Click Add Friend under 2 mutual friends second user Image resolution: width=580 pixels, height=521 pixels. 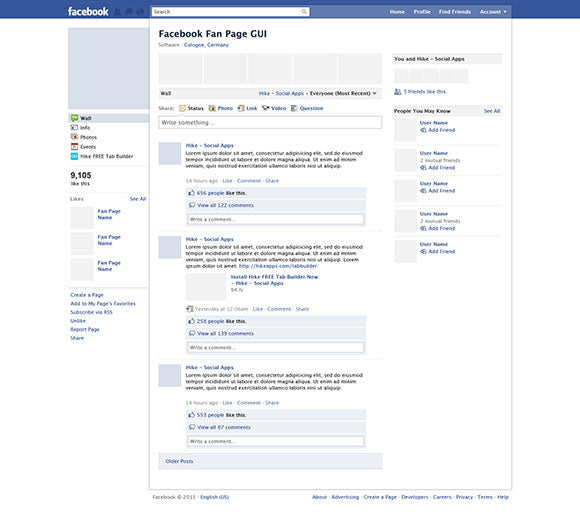click(x=442, y=168)
